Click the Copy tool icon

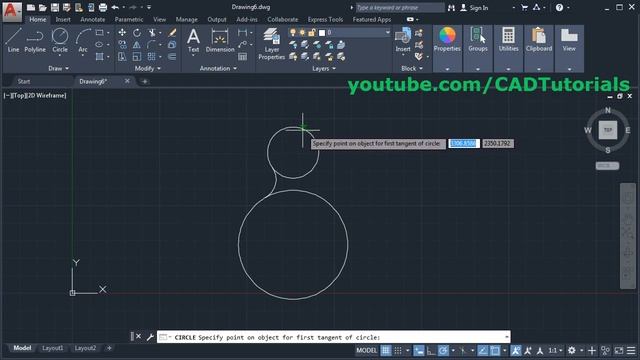(122, 44)
